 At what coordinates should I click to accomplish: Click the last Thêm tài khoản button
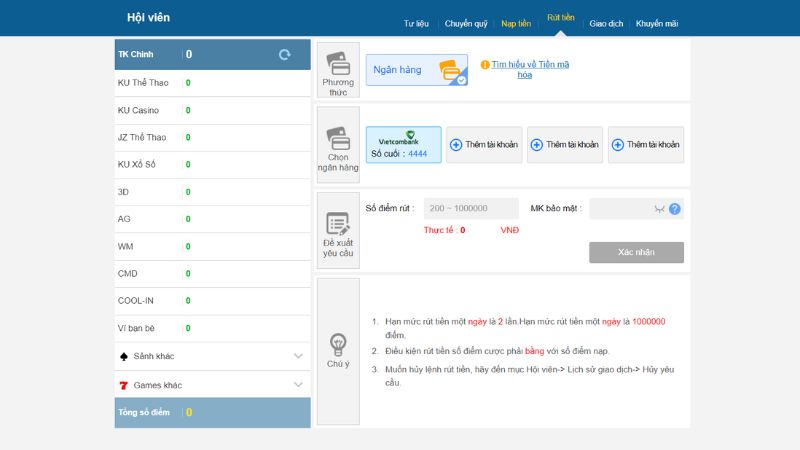[x=646, y=145]
